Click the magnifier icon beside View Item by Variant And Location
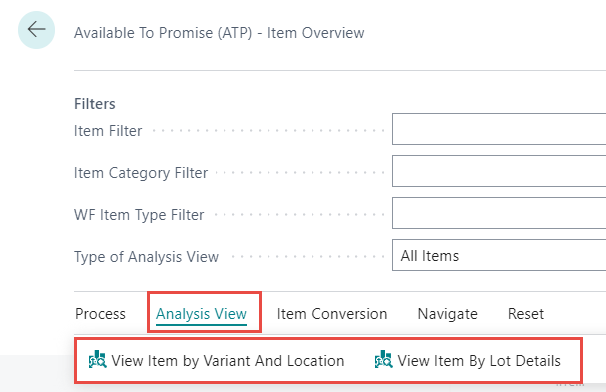 97,360
